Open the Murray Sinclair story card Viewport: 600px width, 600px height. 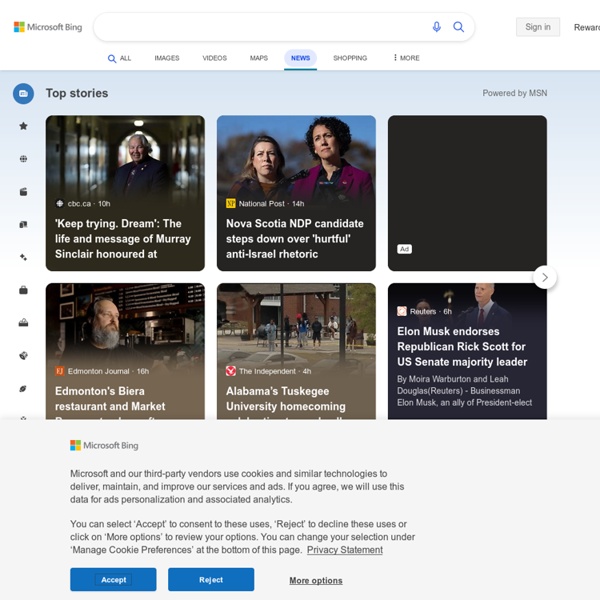point(125,193)
